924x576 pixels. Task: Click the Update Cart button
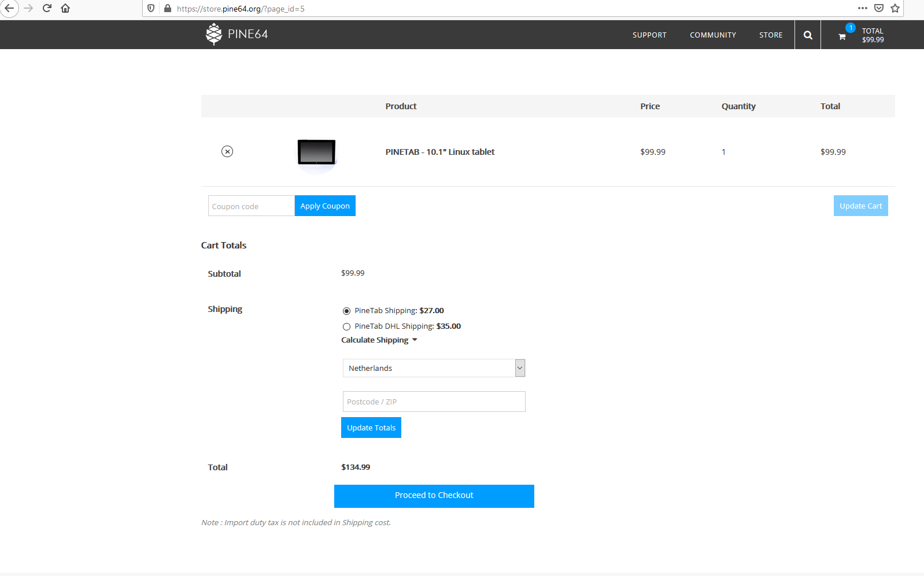[x=860, y=206]
